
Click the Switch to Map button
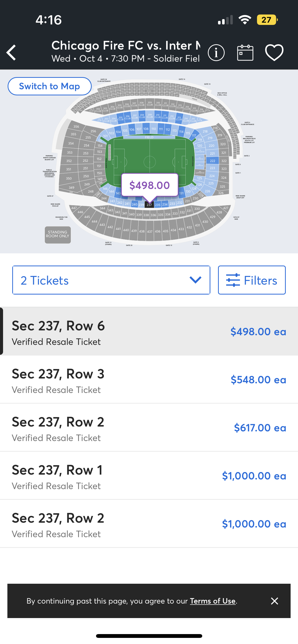click(x=50, y=86)
